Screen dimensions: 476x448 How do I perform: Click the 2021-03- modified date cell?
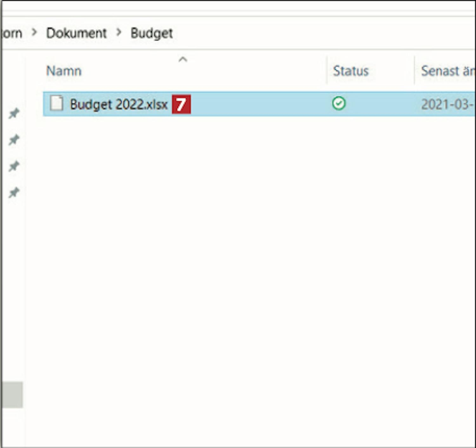click(x=448, y=104)
